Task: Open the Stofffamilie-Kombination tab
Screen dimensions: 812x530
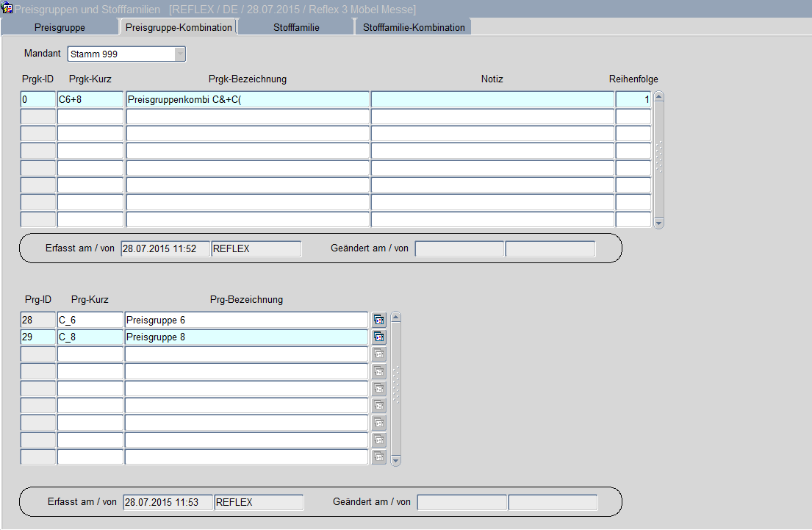Action: pos(414,27)
